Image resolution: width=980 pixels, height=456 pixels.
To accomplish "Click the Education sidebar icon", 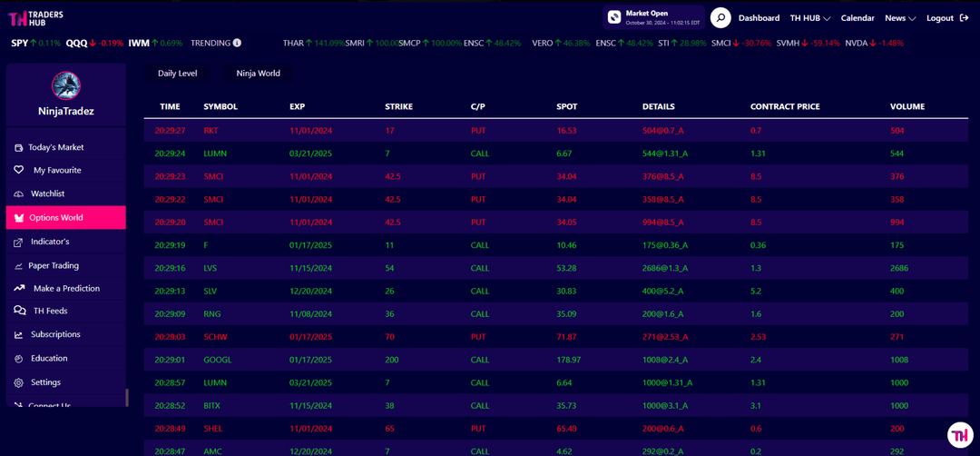I will pos(19,359).
